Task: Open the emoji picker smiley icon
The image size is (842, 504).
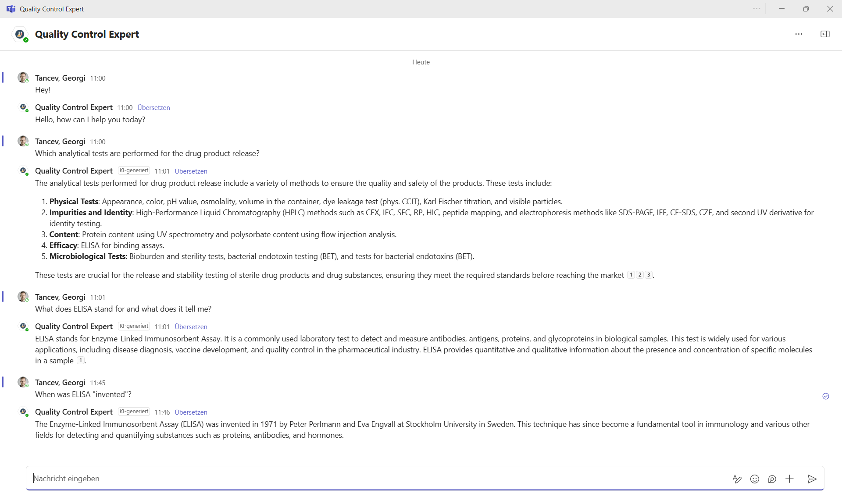Action: 754,479
